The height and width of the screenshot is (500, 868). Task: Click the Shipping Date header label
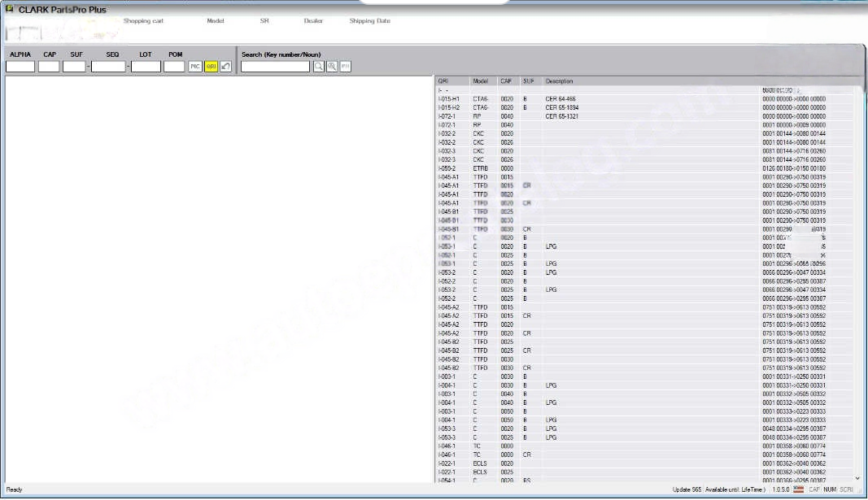click(369, 21)
